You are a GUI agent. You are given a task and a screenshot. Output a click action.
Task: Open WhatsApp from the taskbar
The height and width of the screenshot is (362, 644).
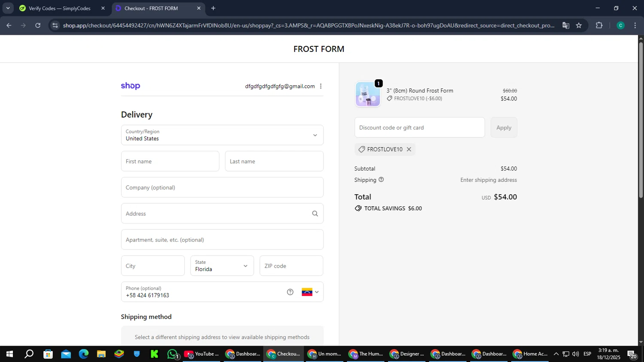pos(173,354)
